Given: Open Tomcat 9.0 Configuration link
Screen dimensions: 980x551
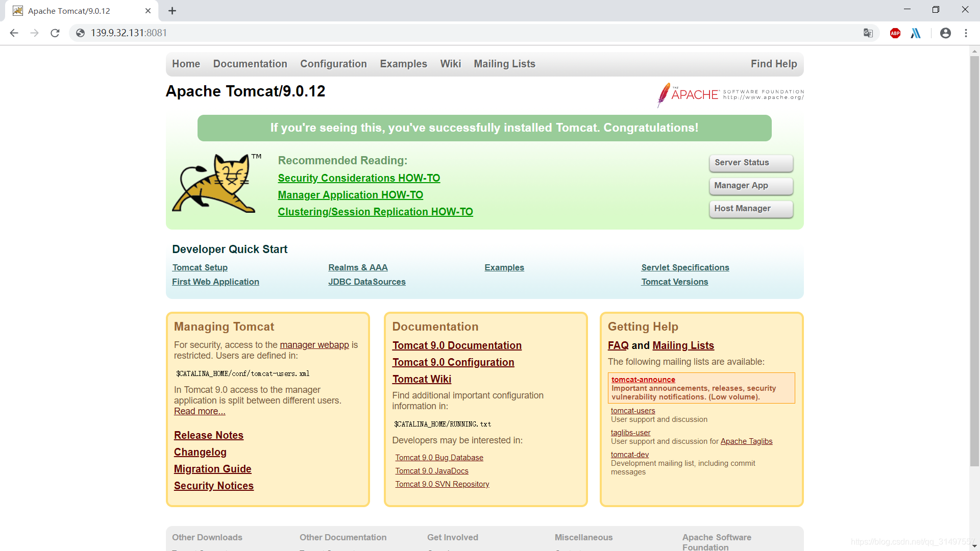Looking at the screenshot, I should pyautogui.click(x=453, y=362).
